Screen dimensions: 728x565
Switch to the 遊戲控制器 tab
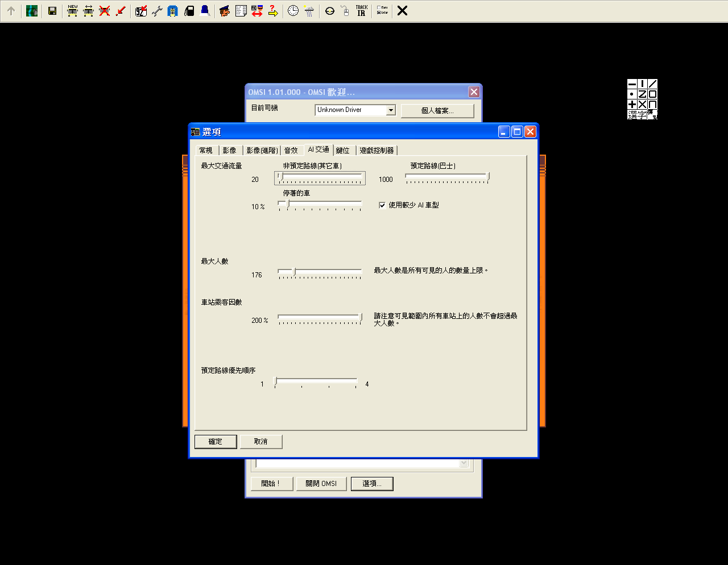click(377, 150)
